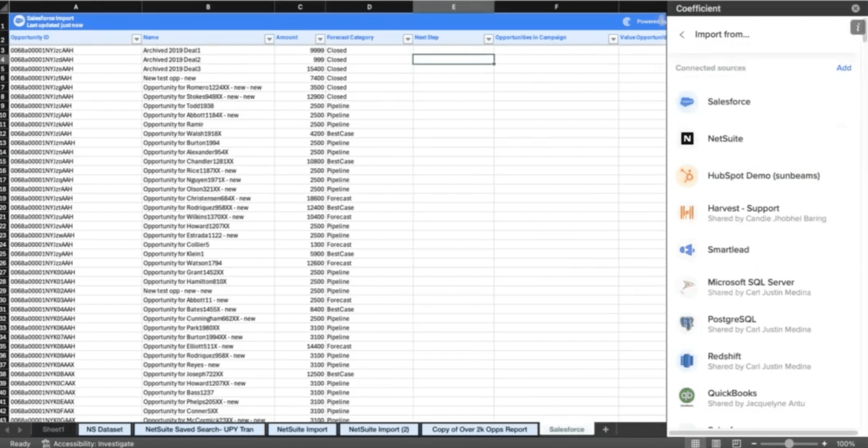This screenshot has height=448, width=868.
Task: Select the Salesforce connector icon
Action: coord(687,102)
